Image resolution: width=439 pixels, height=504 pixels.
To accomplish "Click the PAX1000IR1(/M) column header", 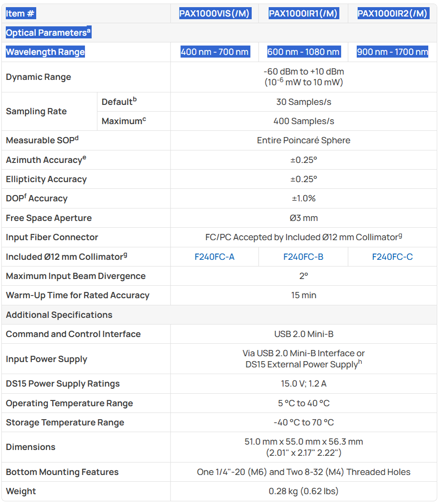I will click(x=303, y=13).
